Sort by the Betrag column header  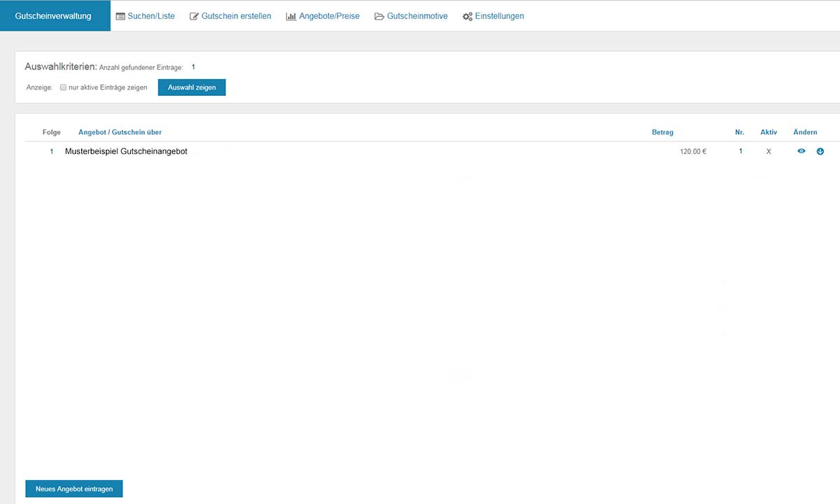(x=662, y=132)
